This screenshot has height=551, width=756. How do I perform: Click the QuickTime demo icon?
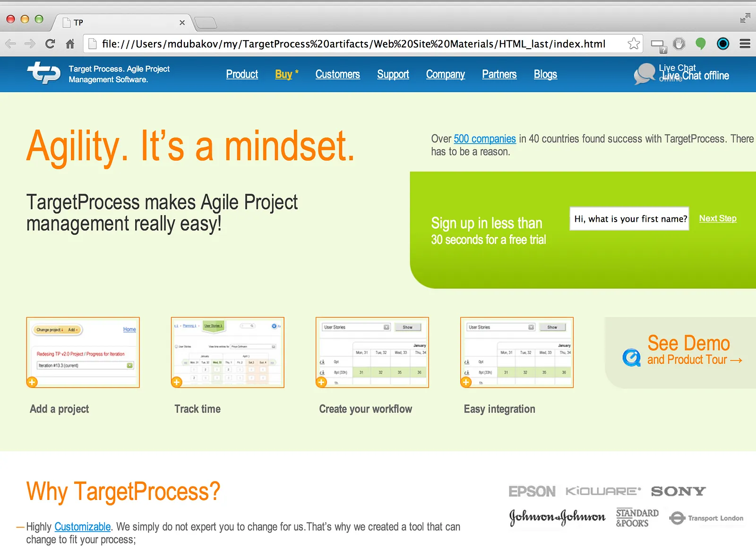[632, 358]
